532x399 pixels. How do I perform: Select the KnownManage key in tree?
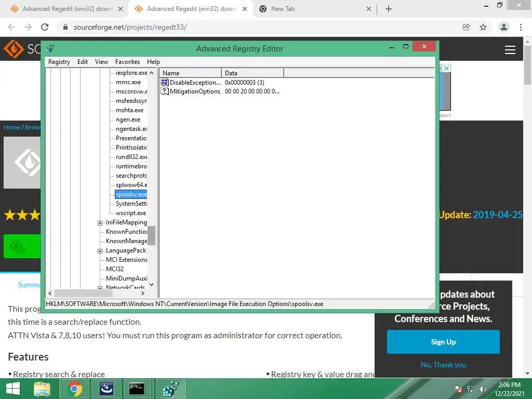coord(126,241)
